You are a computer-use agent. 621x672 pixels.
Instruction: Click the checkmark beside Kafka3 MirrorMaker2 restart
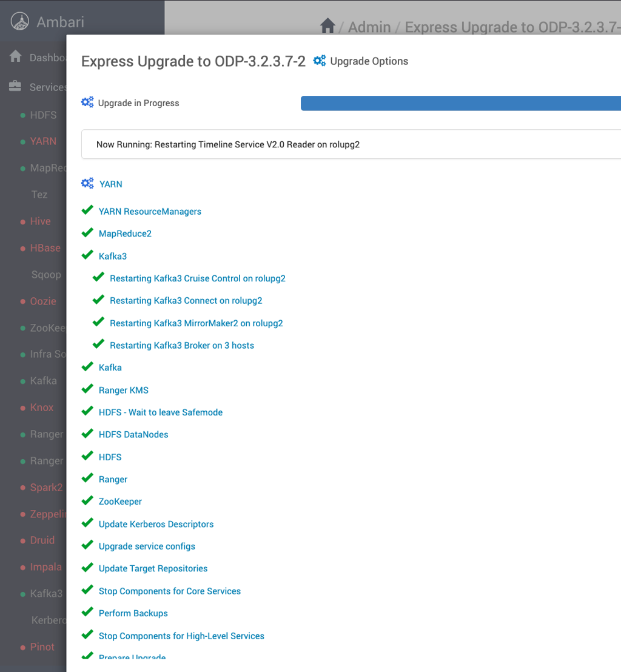point(99,322)
